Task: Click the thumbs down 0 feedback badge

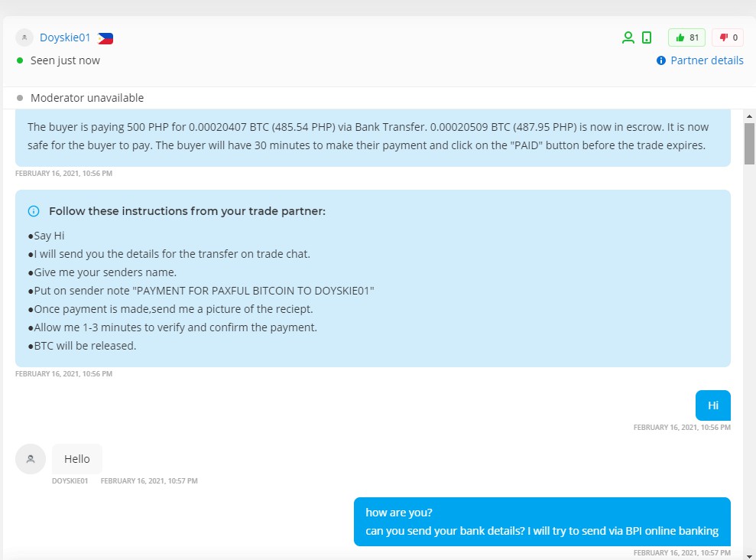Action: tap(728, 37)
